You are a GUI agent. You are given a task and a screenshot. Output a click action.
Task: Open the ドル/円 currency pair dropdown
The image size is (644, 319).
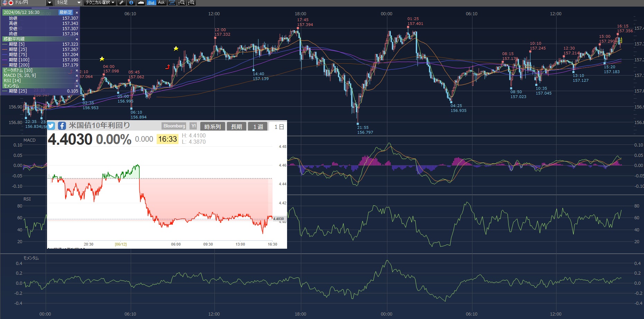[x=49, y=2]
